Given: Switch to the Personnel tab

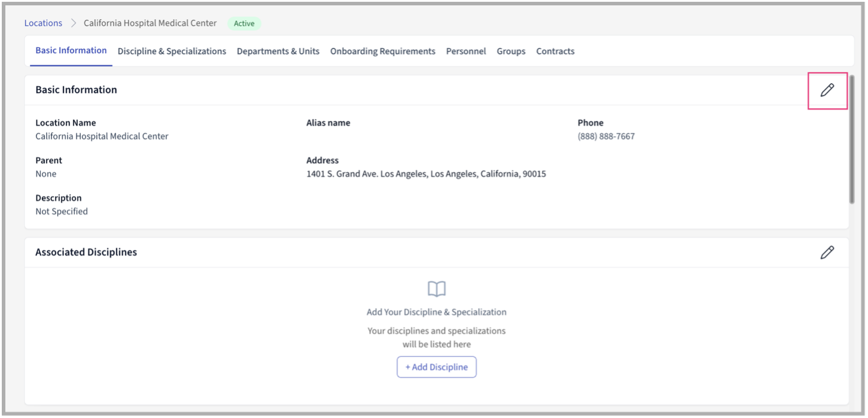Looking at the screenshot, I should pyautogui.click(x=466, y=51).
